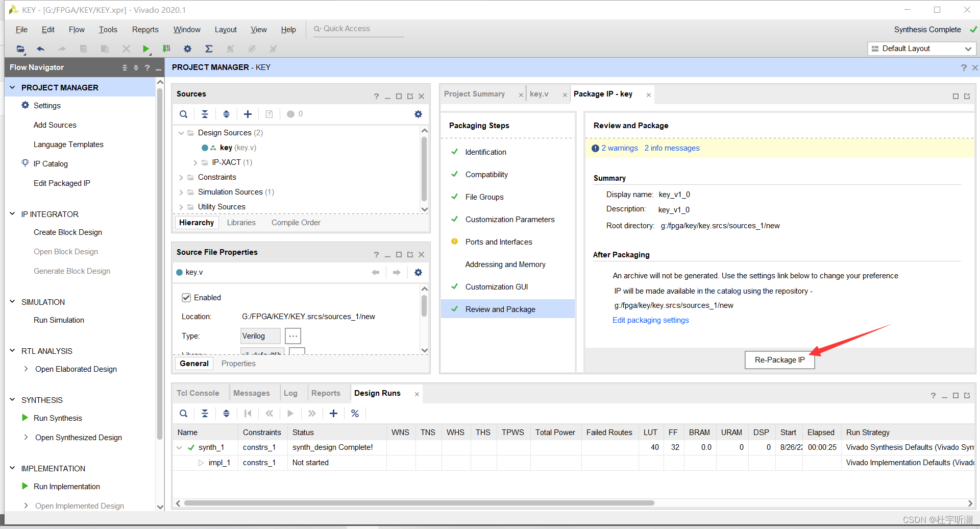Collapse the IP INTEGRATOR section
This screenshot has height=529, width=980.
12,214
